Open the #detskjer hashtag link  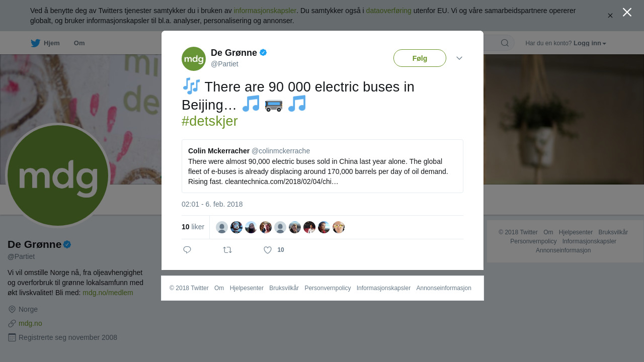click(209, 121)
